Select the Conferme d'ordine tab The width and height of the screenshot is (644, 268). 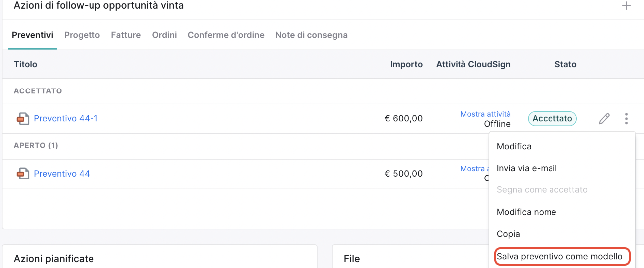226,35
